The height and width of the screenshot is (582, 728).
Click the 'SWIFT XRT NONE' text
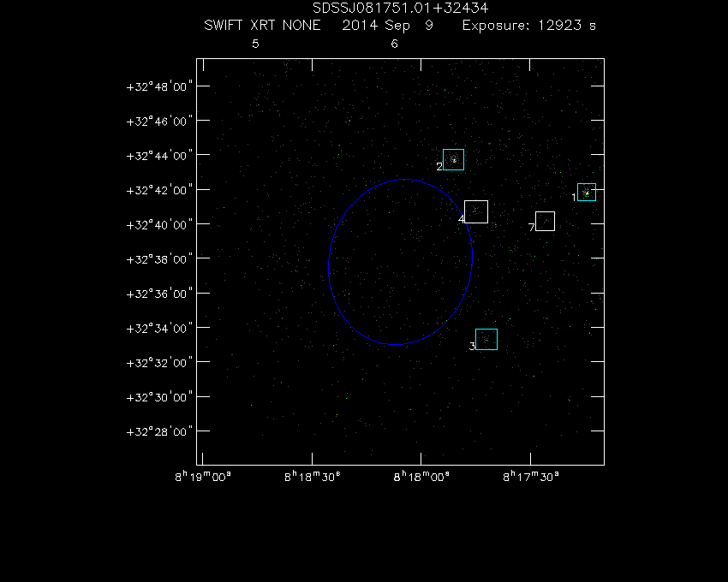[262, 25]
